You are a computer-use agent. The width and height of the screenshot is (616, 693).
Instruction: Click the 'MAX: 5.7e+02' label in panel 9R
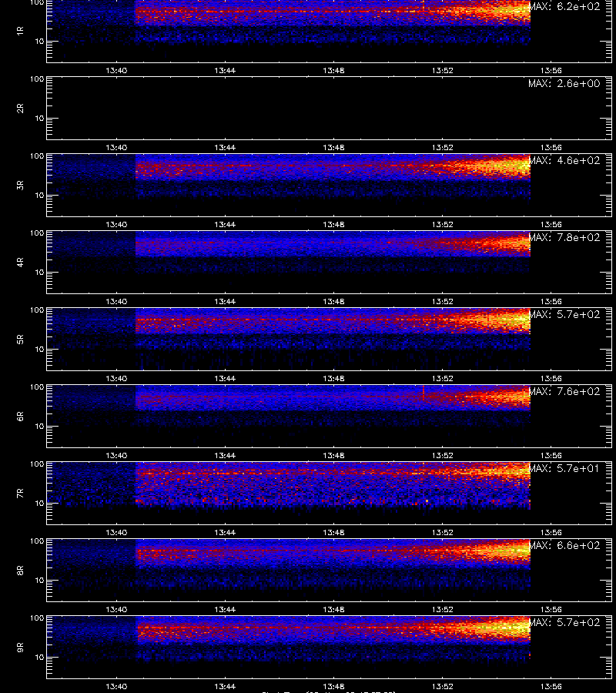coord(564,622)
